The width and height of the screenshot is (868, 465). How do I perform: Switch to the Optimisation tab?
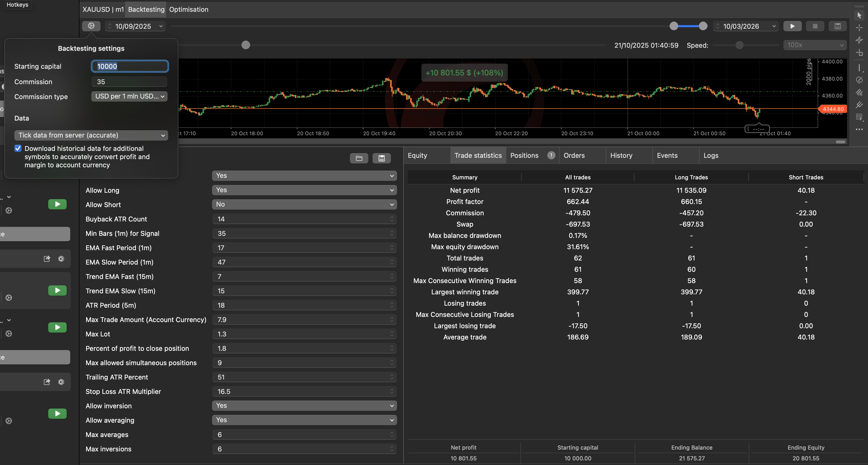coord(189,9)
